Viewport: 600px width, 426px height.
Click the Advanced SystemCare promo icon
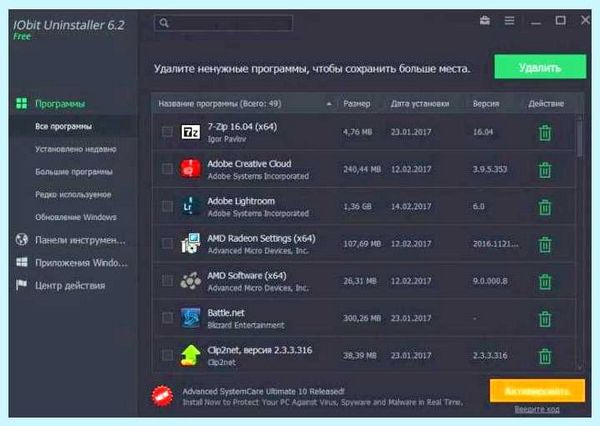[x=162, y=396]
